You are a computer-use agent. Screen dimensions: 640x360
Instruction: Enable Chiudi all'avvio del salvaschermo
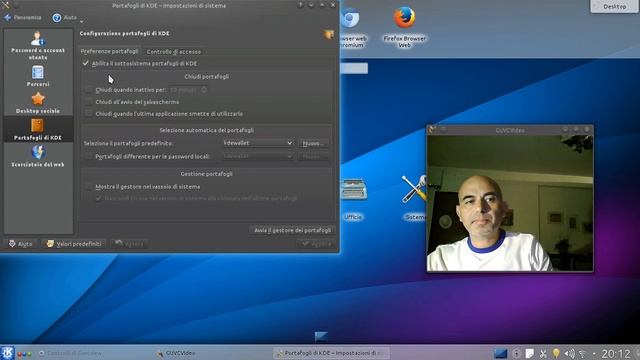tap(89, 102)
